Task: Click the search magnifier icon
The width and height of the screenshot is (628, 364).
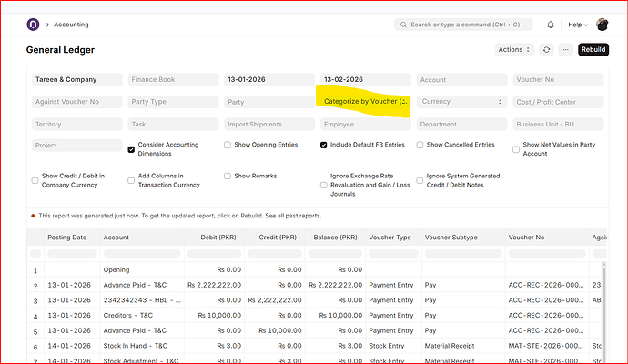Action: click(x=402, y=25)
